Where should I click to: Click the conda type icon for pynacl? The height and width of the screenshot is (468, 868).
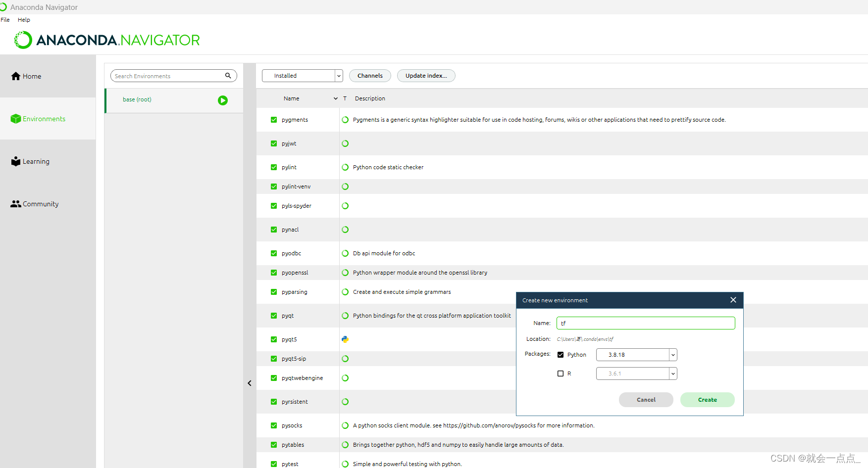point(345,230)
